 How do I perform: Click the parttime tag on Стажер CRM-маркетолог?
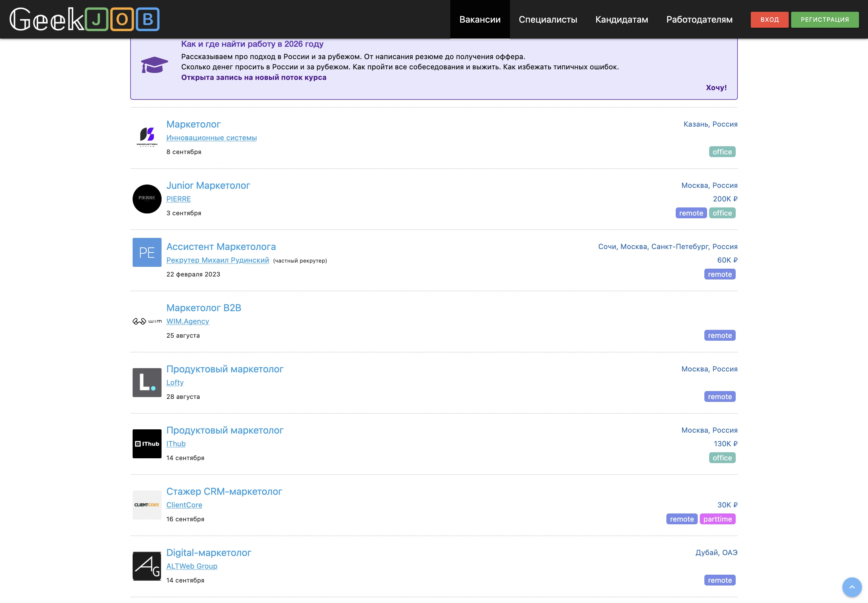pos(717,519)
